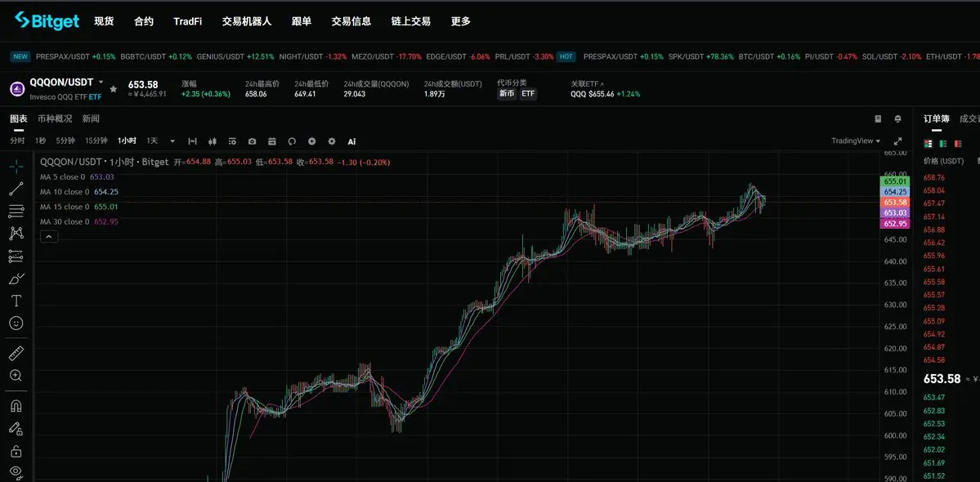Image resolution: width=980 pixels, height=482 pixels.
Task: Click the 新币 category tag
Action: (x=507, y=94)
